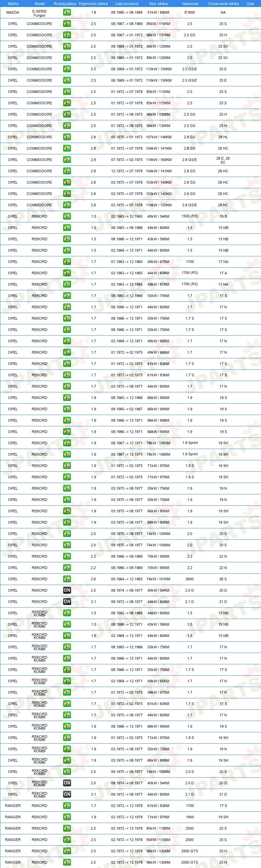Click the Marka column header
Image resolution: width=261 pixels, height=868 pixels.
point(13,4)
